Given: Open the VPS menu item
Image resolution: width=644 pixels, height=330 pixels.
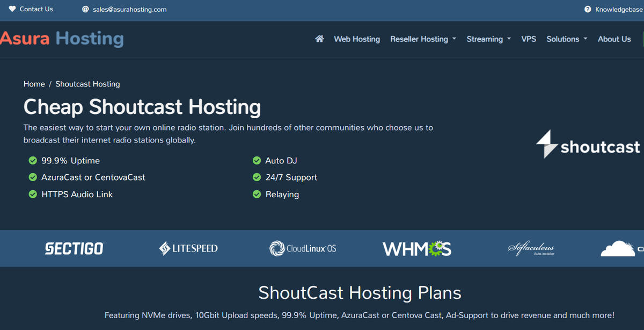Looking at the screenshot, I should click(x=529, y=39).
